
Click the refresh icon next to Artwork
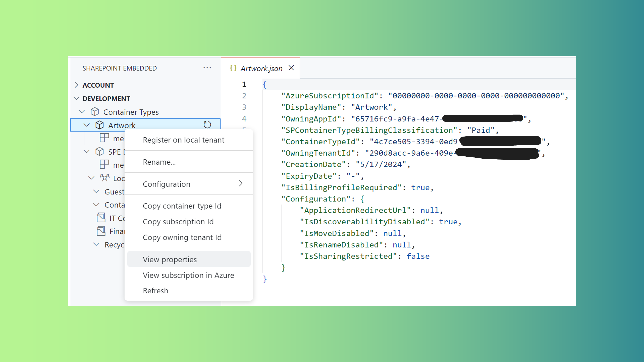[207, 125]
